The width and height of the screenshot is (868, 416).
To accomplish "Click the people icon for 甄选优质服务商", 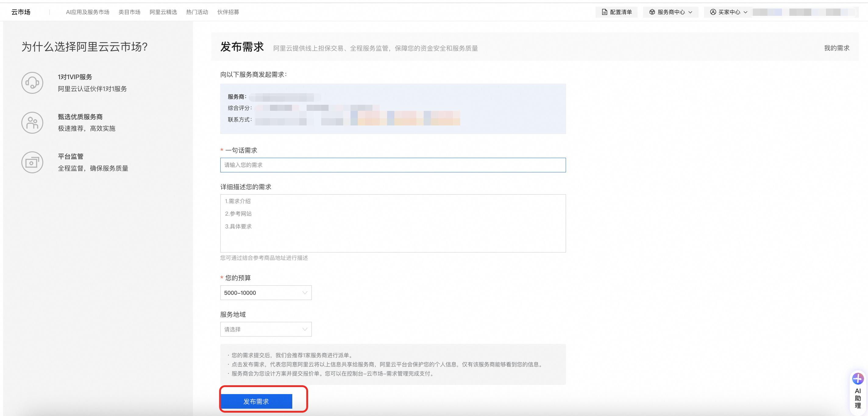I will (x=32, y=122).
